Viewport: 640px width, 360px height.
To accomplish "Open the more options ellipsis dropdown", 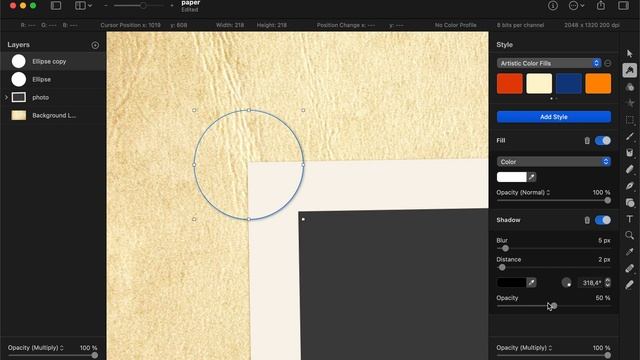I will [576, 6].
